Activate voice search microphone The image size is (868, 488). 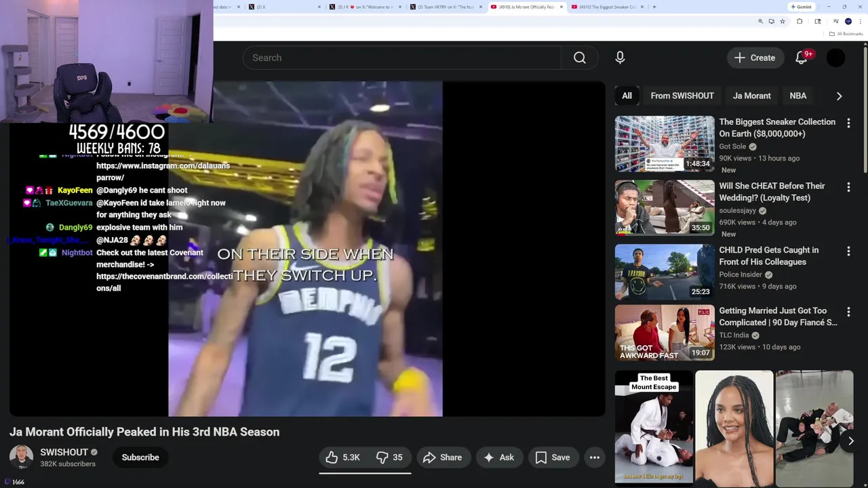click(x=620, y=58)
